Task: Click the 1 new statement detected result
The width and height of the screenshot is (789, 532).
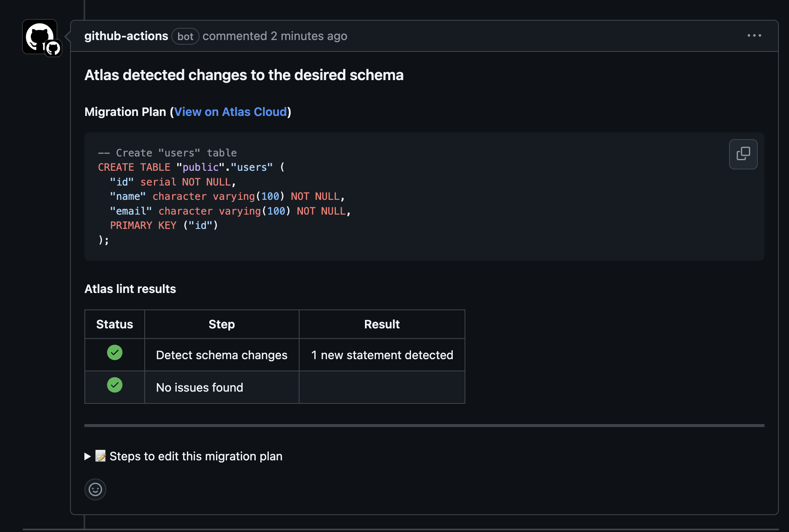Action: [381, 355]
